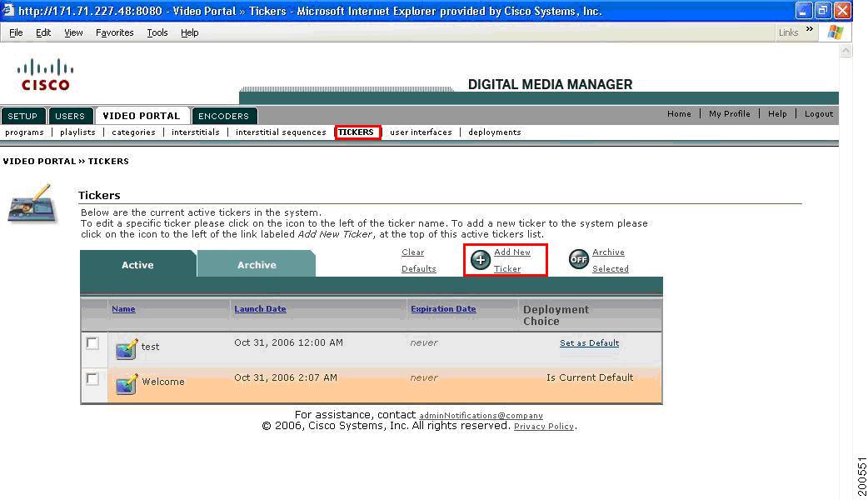Switch to the ENCODERS tab
Image resolution: width=868 pixels, height=500 pixels.
coord(223,116)
